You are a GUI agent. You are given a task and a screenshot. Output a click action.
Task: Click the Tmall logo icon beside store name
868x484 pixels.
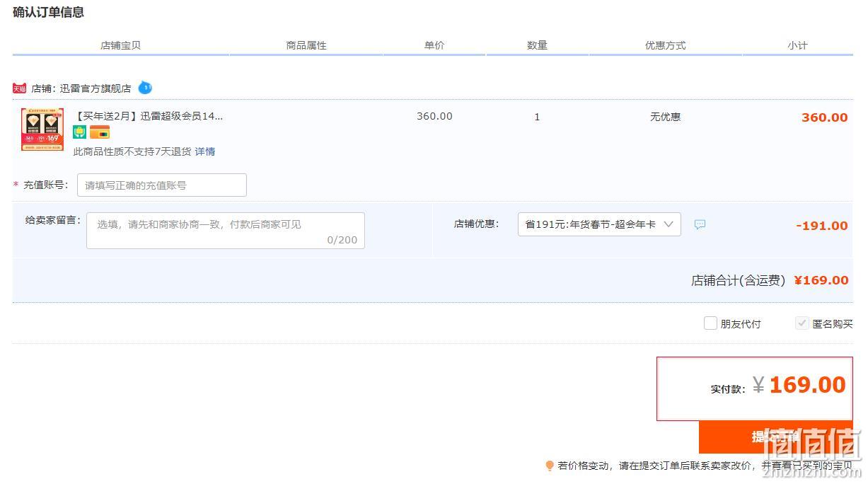point(19,88)
